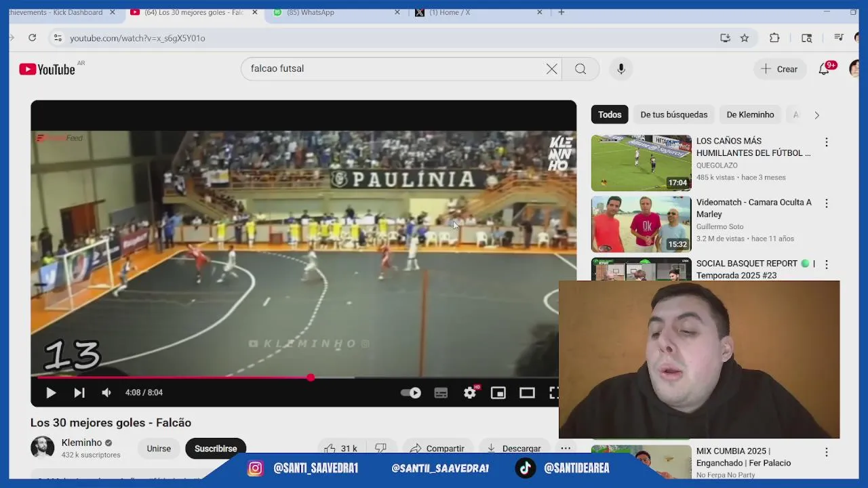868x488 pixels.
Task: Select the Todos filter chip
Action: point(610,115)
